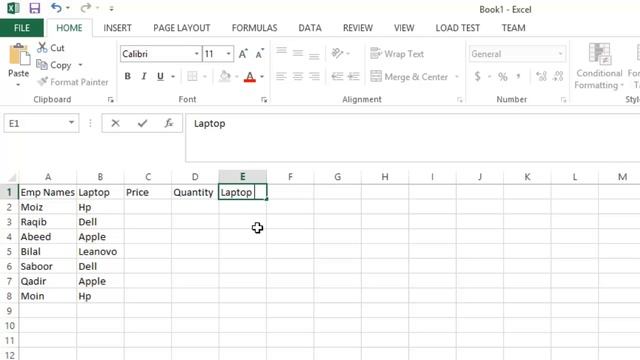The width and height of the screenshot is (640, 360).
Task: Open the FORMULAS tab
Action: coord(254,28)
